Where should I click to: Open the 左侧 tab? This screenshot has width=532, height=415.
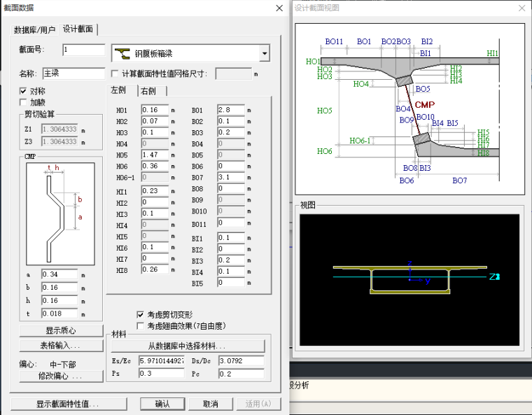(119, 91)
